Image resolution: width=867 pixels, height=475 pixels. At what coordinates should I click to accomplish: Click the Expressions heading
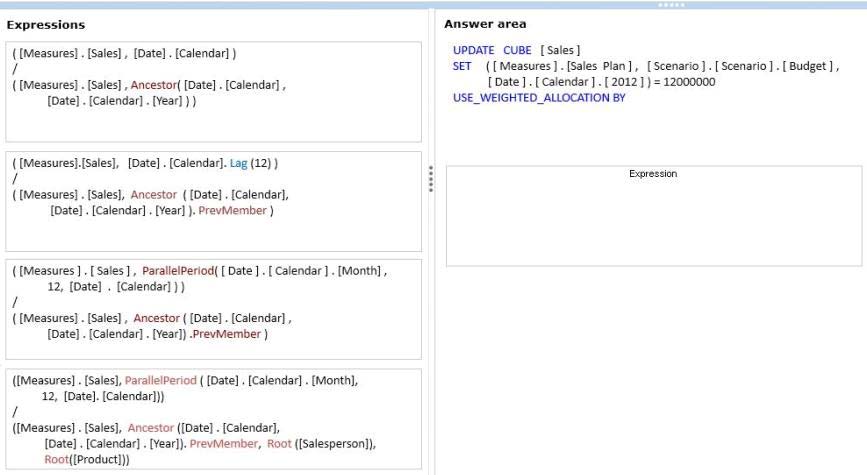pyautogui.click(x=46, y=25)
